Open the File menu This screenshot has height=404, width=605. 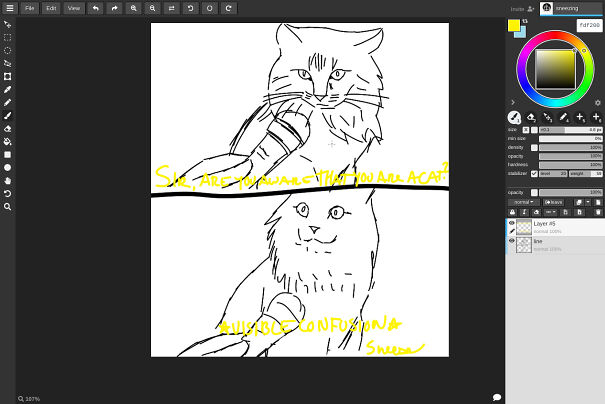coord(29,8)
